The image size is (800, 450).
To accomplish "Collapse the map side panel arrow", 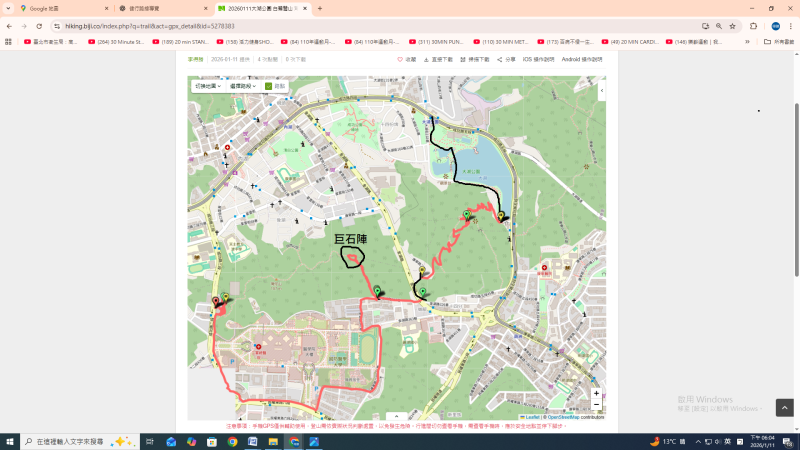I will (x=601, y=90).
